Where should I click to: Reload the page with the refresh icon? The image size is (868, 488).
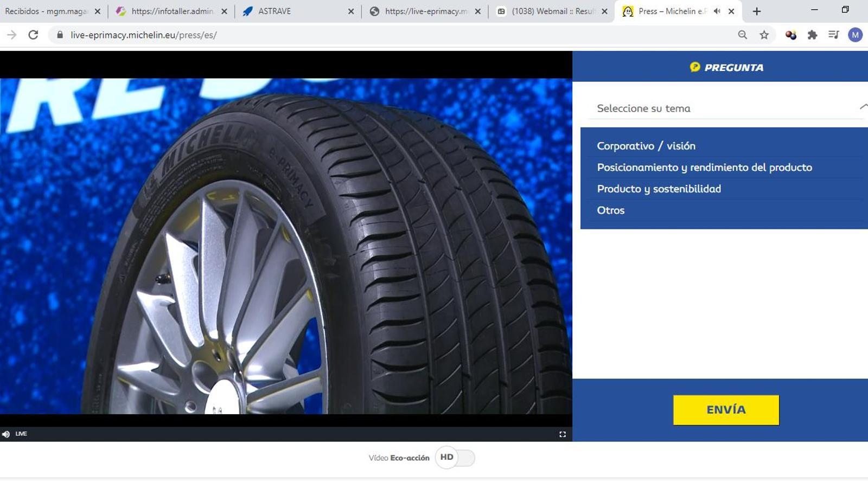[x=33, y=35]
